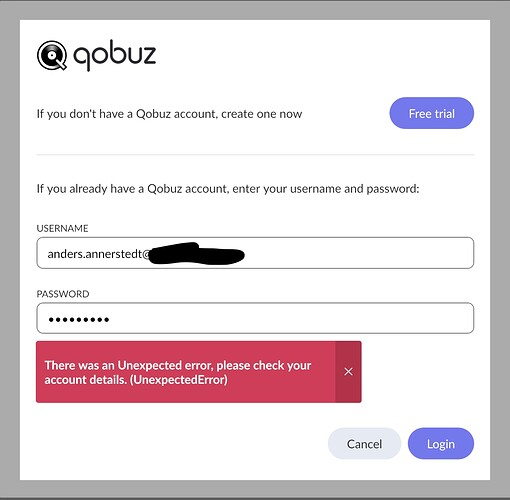Click the USERNAME field label

62,228
